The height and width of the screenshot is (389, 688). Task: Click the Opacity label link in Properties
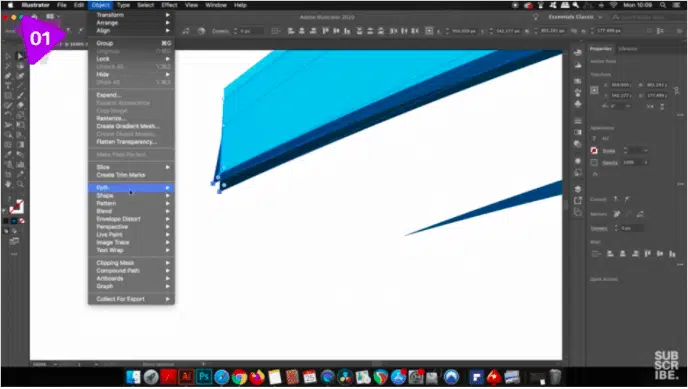click(610, 163)
